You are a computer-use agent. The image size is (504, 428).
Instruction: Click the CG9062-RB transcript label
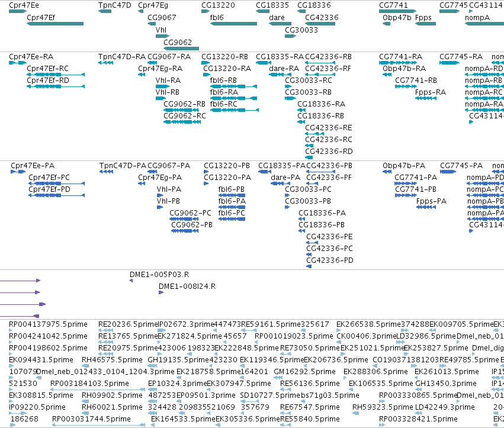coord(185,104)
